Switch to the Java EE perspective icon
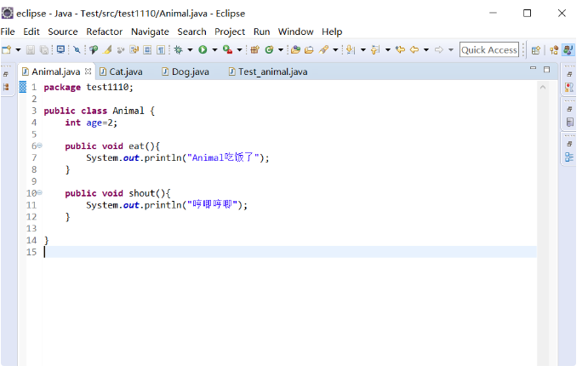Viewport: 588px width, 383px height. [x=554, y=50]
